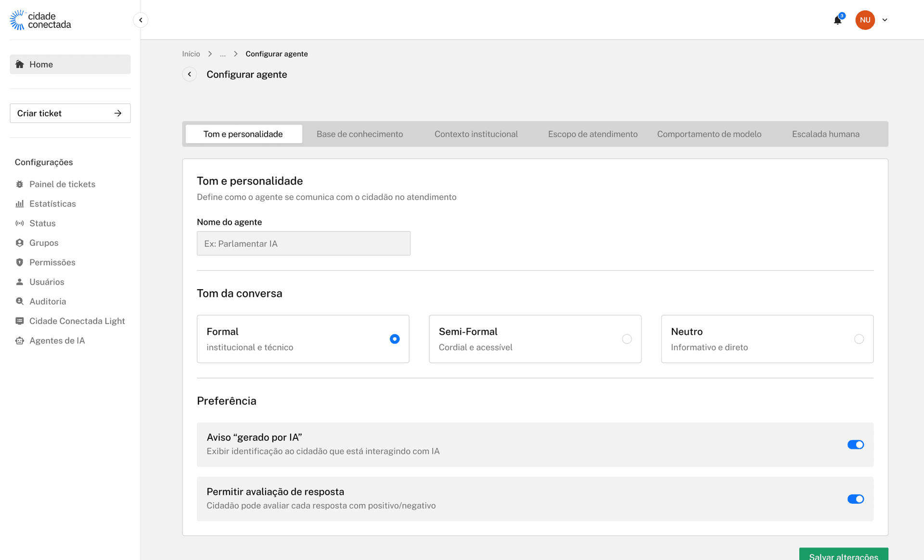
Task: Expand the user menu dropdown arrow
Action: point(885,20)
